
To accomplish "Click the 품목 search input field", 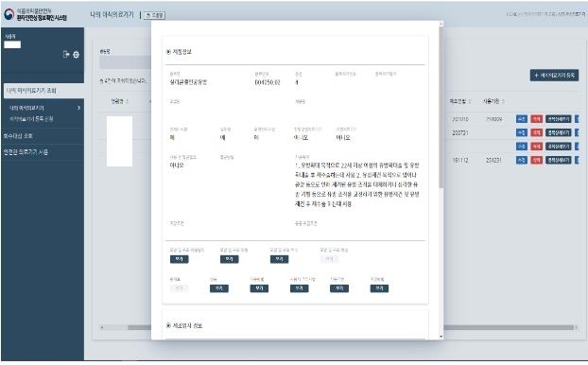I will [x=125, y=62].
